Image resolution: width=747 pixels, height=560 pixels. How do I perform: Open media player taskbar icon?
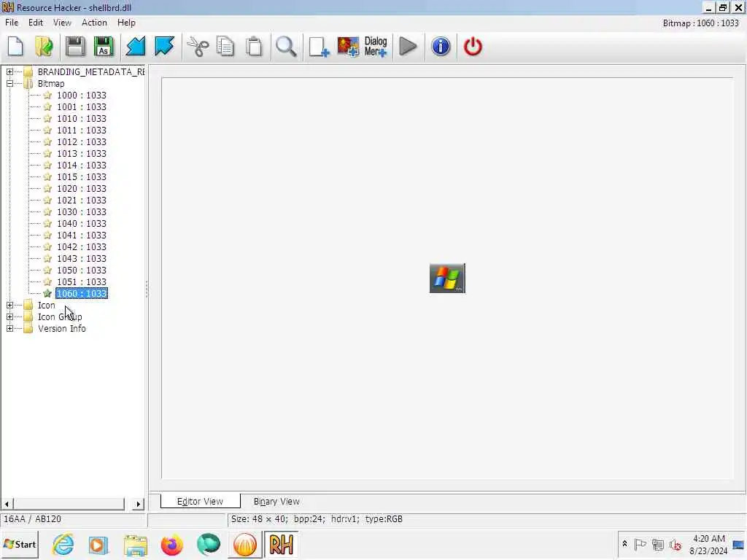[x=98, y=544]
